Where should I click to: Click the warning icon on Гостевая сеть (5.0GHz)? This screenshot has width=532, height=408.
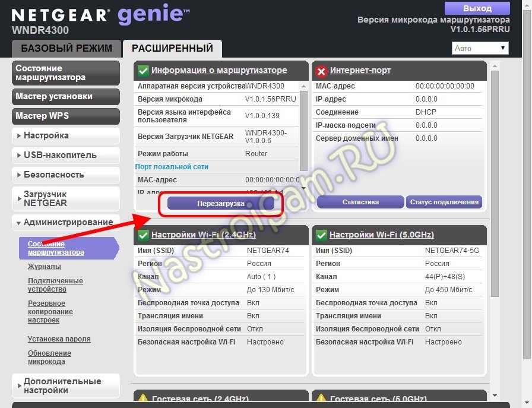(x=321, y=397)
